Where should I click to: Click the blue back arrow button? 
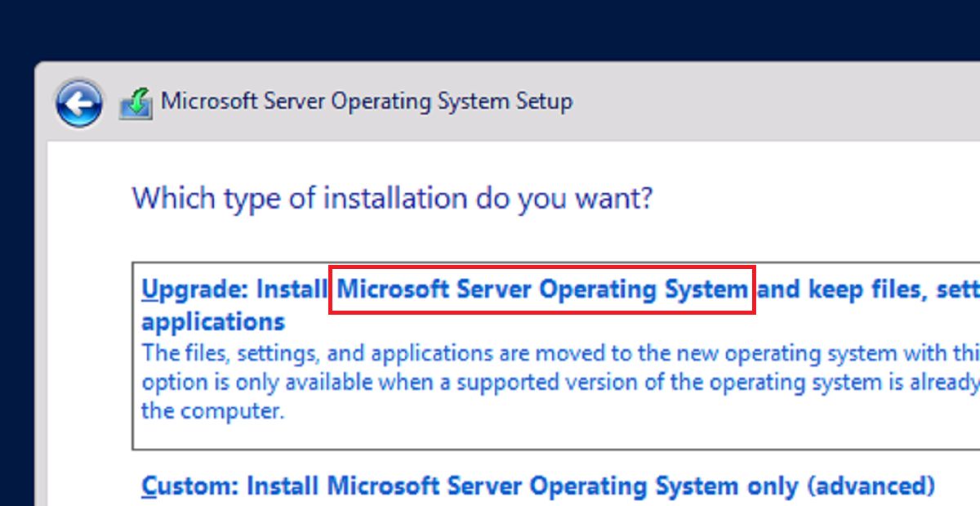(78, 104)
